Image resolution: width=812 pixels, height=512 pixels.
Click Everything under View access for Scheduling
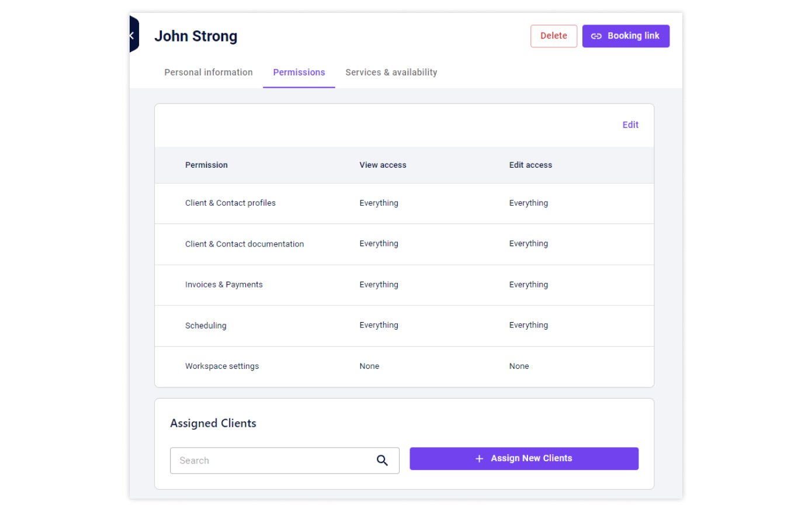click(x=379, y=325)
